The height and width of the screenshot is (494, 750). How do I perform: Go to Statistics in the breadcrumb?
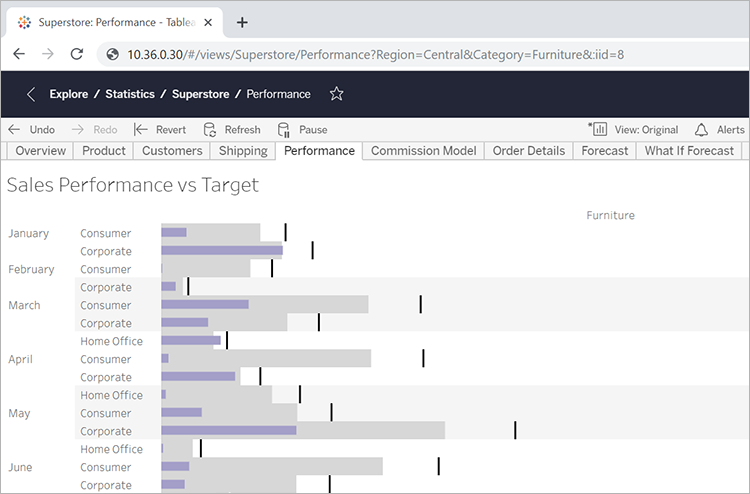(x=130, y=94)
